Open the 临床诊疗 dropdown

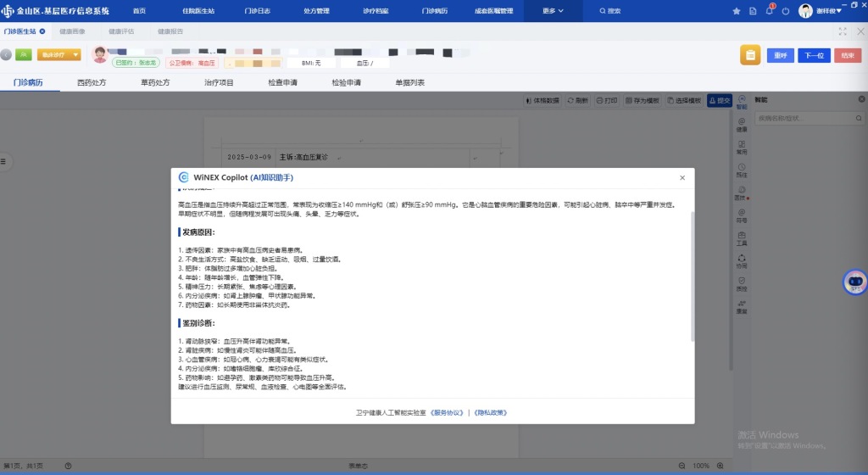tap(58, 55)
